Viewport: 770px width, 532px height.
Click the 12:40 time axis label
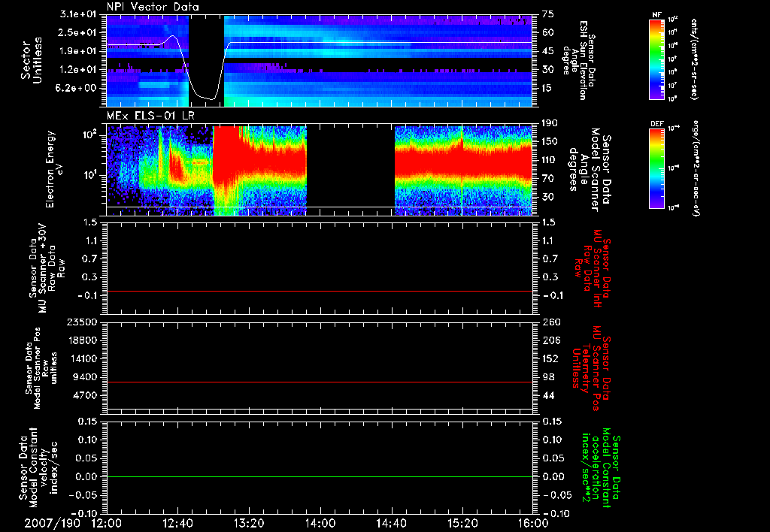tap(177, 523)
